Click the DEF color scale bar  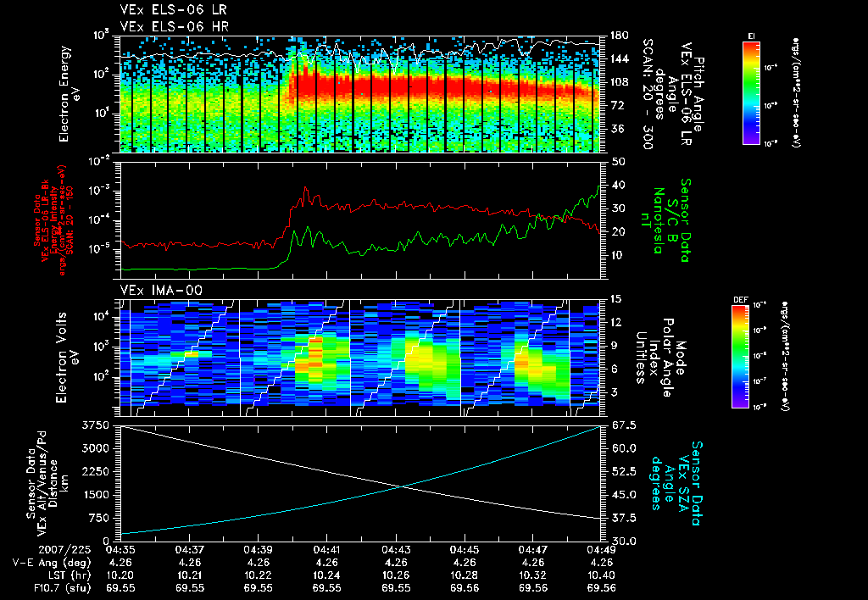pos(740,357)
